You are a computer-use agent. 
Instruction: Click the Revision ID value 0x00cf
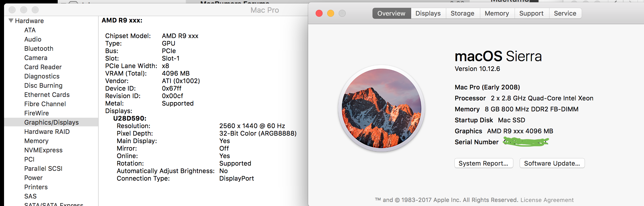click(173, 96)
